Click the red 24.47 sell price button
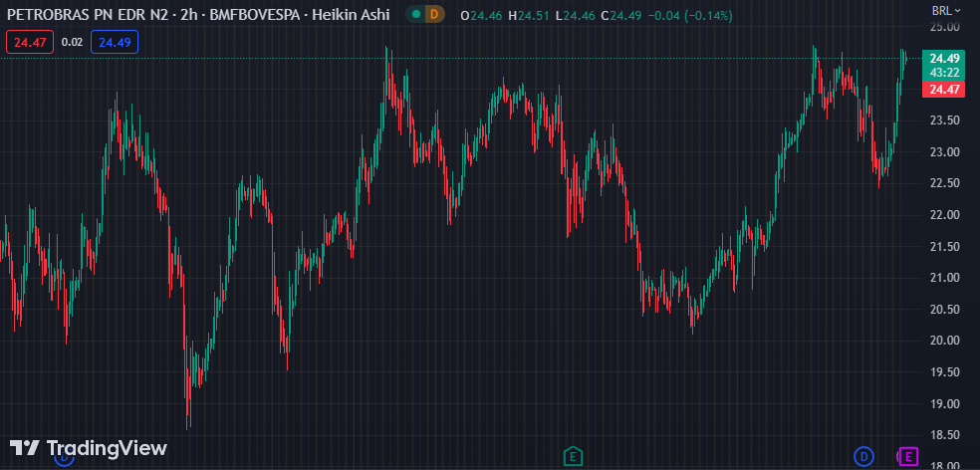980x470 pixels. pyautogui.click(x=30, y=41)
